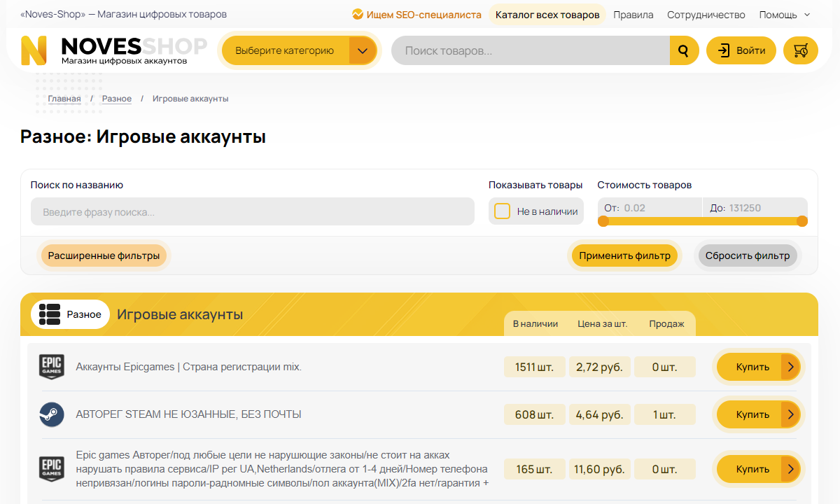Click the '11,60 руб.' price
This screenshot has width=840, height=504.
600,469
